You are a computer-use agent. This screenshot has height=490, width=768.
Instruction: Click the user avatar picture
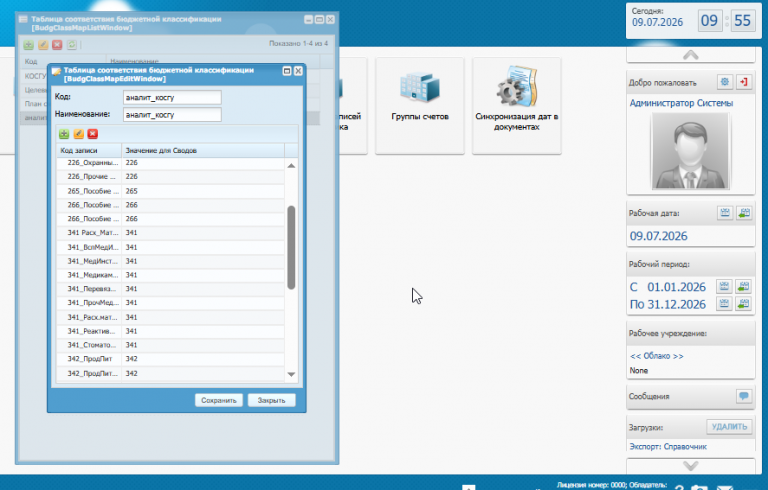pyautogui.click(x=690, y=152)
